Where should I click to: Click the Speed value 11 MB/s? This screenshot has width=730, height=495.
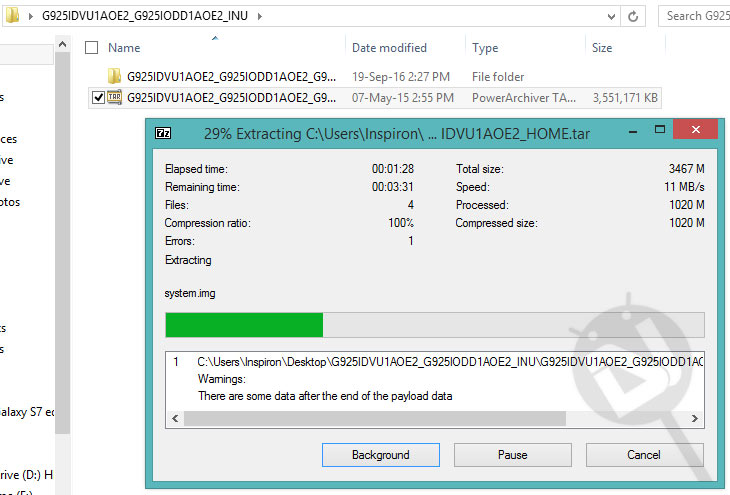point(684,187)
